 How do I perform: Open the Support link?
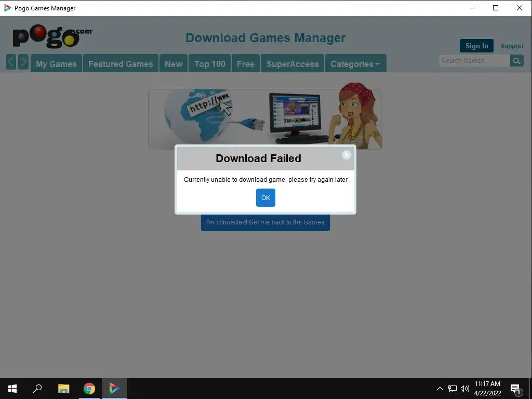pyautogui.click(x=512, y=46)
